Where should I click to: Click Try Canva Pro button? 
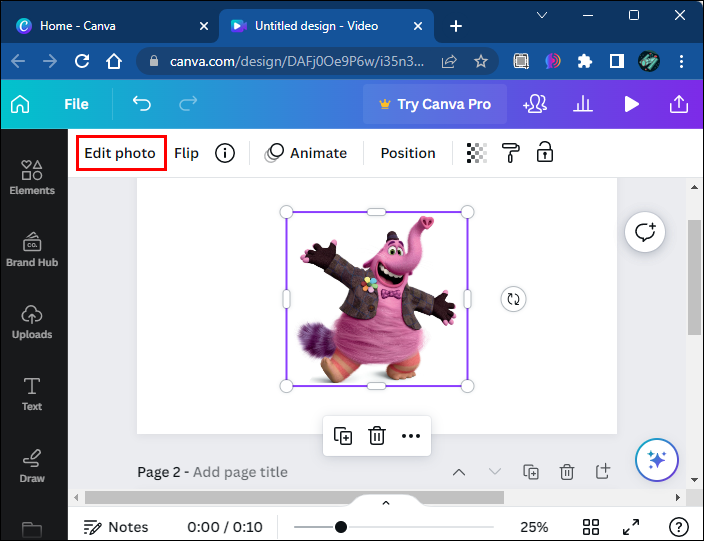click(435, 104)
